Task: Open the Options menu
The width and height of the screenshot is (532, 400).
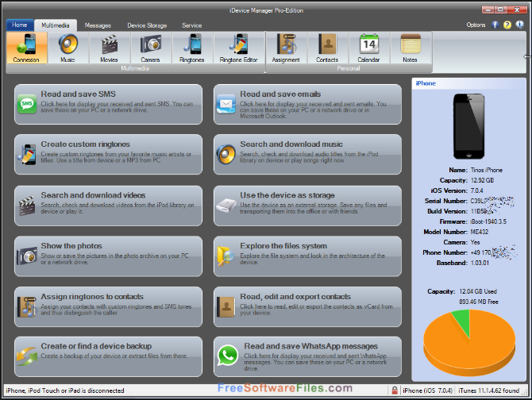Action: coord(476,25)
